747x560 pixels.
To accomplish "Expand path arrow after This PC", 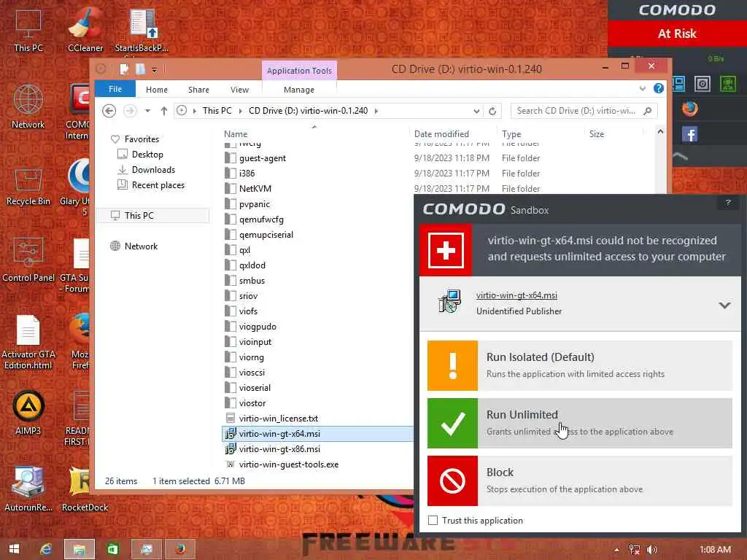I will click(240, 111).
